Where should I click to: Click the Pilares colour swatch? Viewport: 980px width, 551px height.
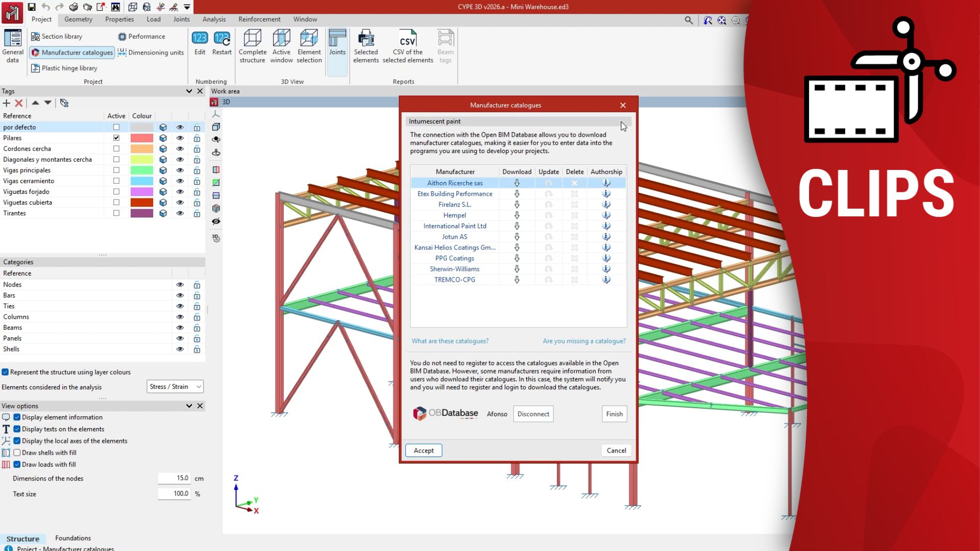[x=142, y=138]
